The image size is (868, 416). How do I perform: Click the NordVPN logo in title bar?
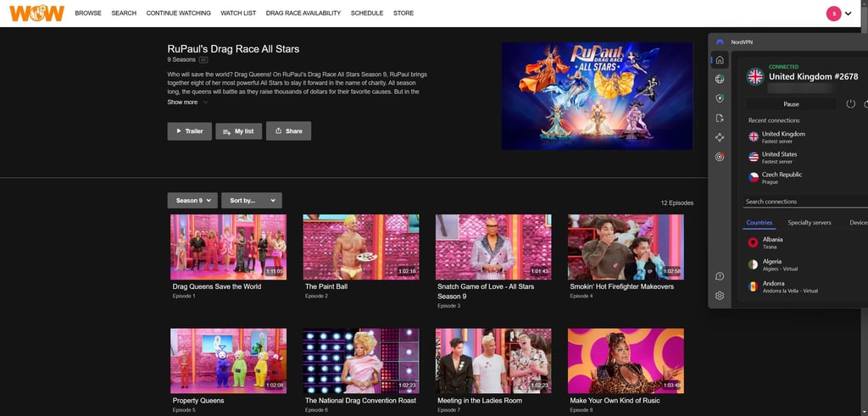(x=720, y=42)
